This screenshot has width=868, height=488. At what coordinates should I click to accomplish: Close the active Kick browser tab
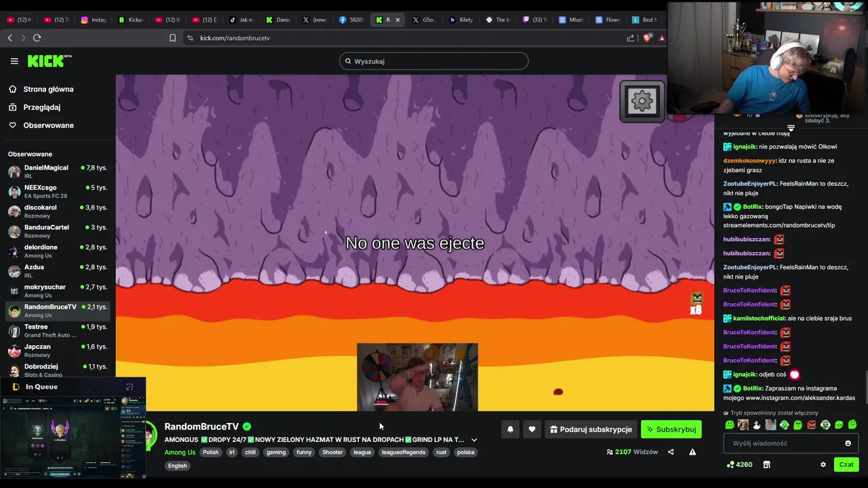(x=397, y=20)
